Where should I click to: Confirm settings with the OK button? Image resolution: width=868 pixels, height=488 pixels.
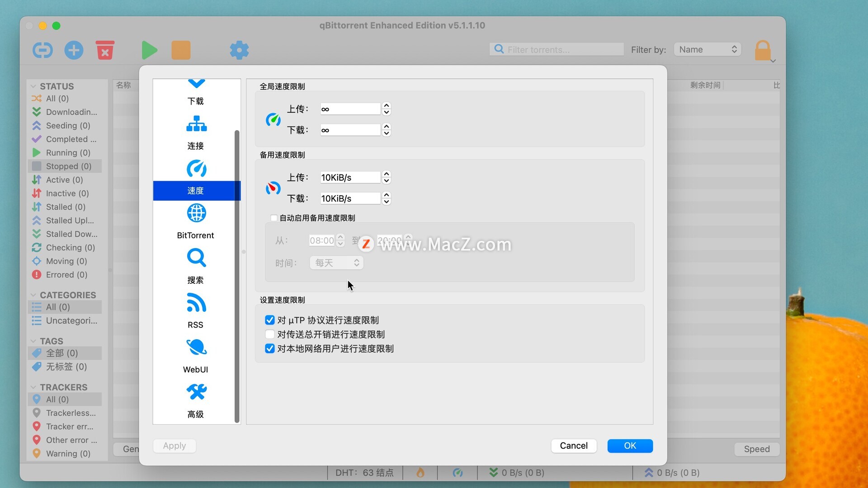(x=630, y=446)
